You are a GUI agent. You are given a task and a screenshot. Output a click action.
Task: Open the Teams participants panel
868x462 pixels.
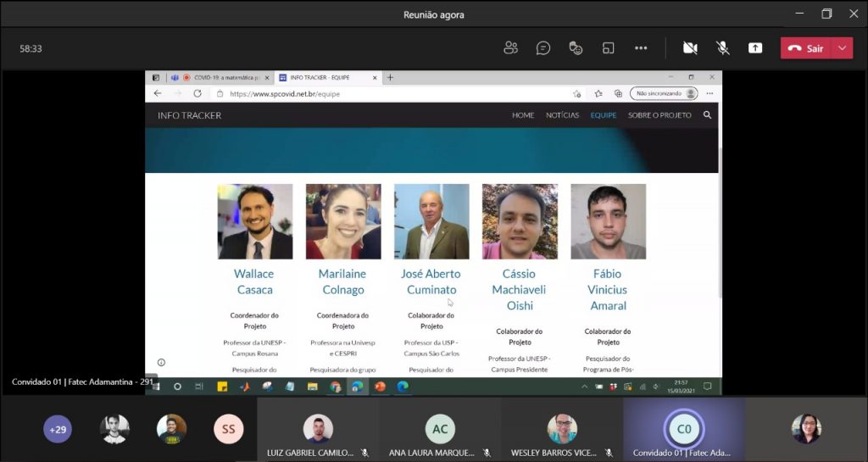[510, 48]
